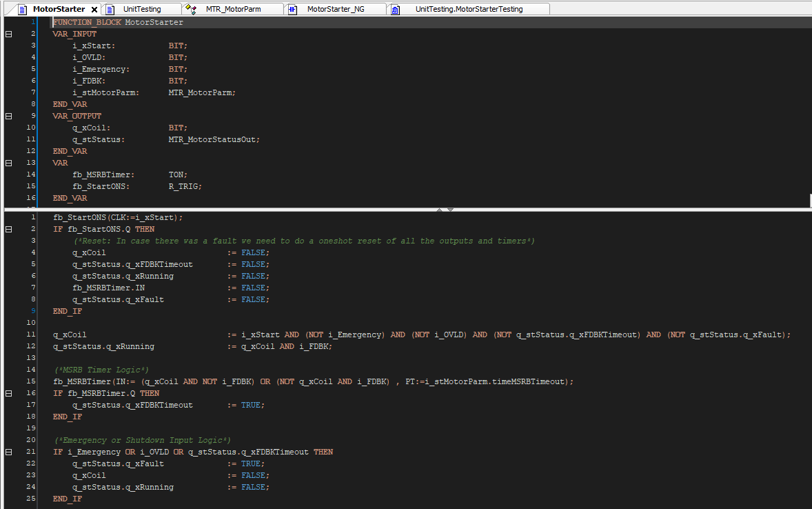Collapse the VAR block at line 13
Screen dimensions: 812x509
point(8,163)
